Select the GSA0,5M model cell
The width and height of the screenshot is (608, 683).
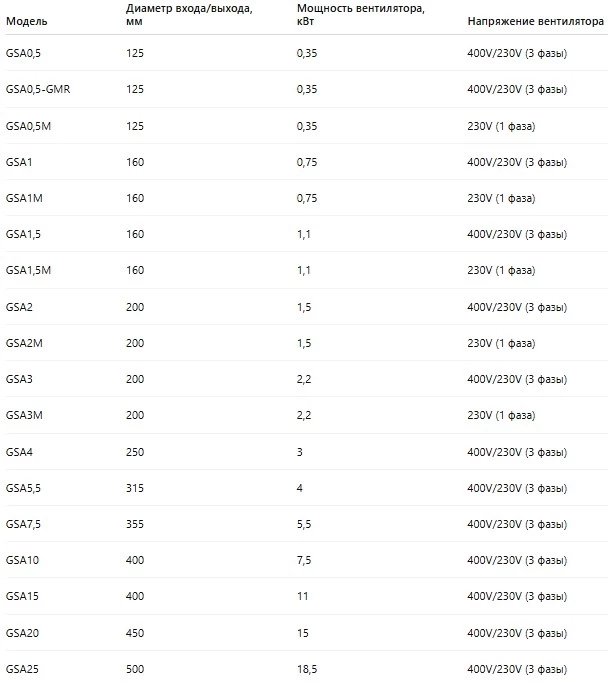(x=28, y=125)
